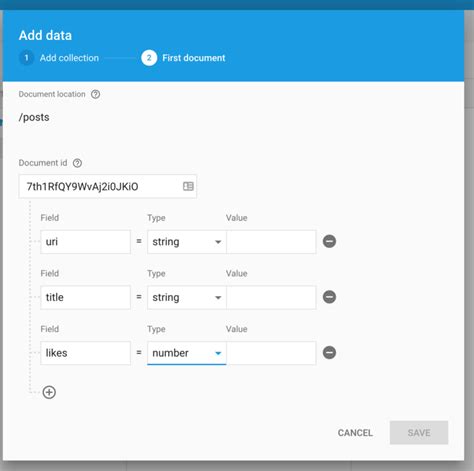Go to step 1 circle icon

(26, 58)
